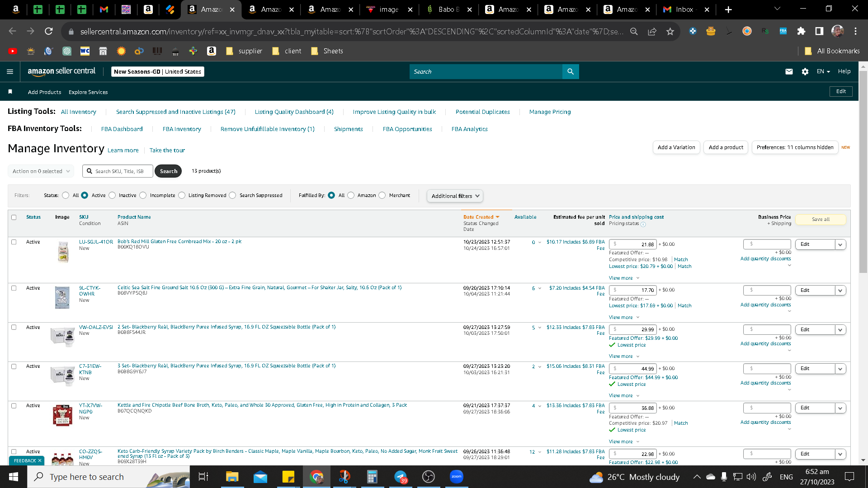Viewport: 868px width, 488px height.
Task: Click the search magnifier button in header
Action: coord(571,71)
